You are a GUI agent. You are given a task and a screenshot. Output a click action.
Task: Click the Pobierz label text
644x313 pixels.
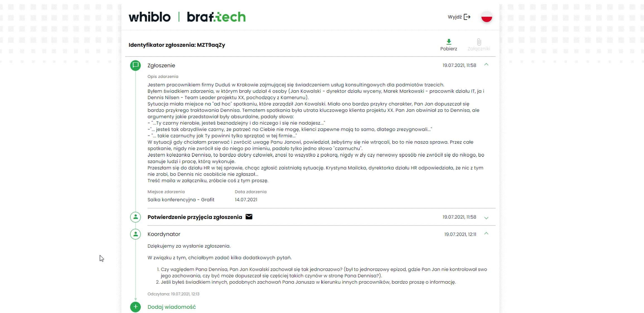pyautogui.click(x=449, y=49)
